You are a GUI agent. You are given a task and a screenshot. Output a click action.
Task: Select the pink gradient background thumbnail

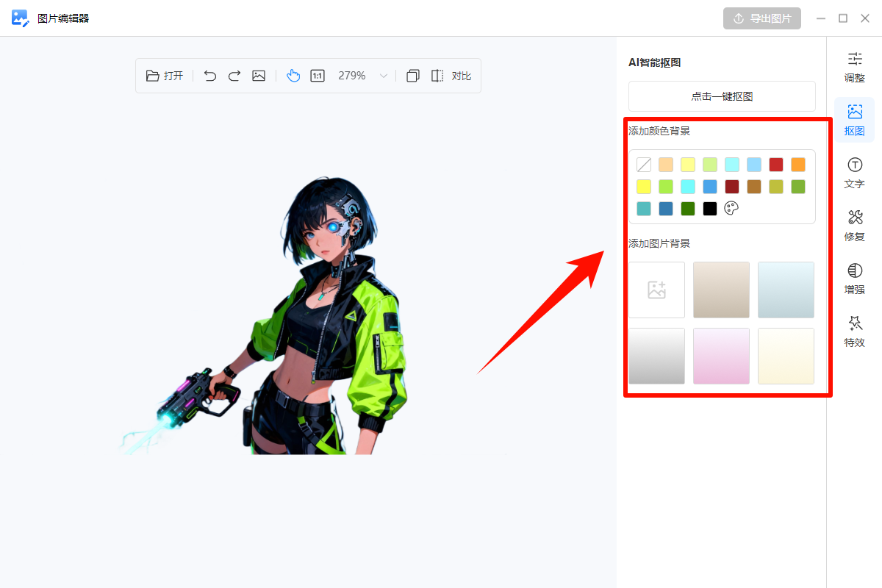pyautogui.click(x=721, y=356)
